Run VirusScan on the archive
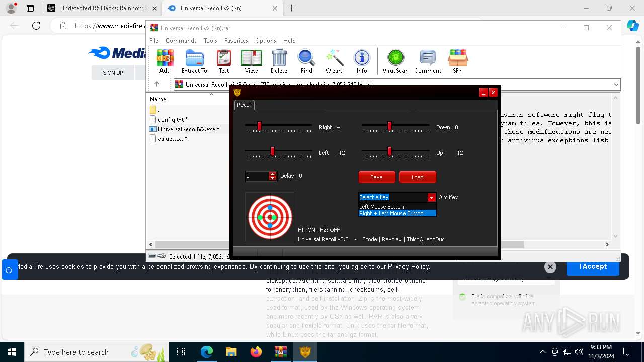This screenshot has width=644, height=362. (395, 61)
